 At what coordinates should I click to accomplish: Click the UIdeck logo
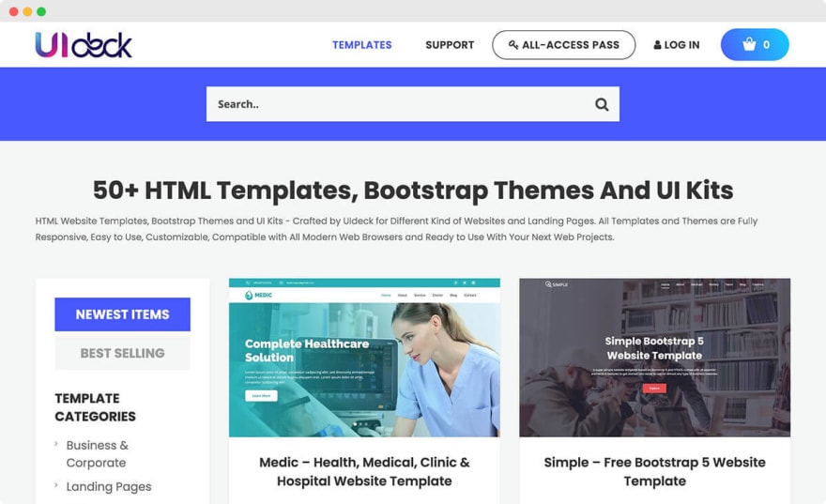(x=84, y=45)
